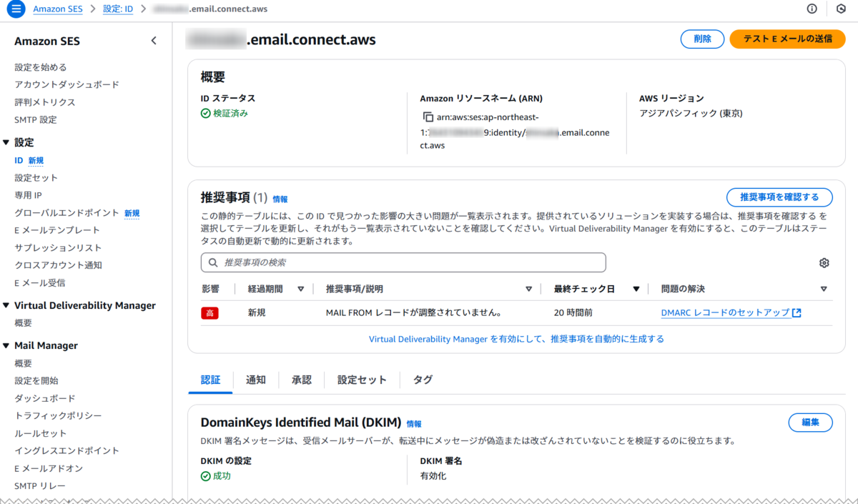Open クロスアカウント通知 in sidebar
Image resolution: width=858 pixels, height=504 pixels.
(x=58, y=265)
